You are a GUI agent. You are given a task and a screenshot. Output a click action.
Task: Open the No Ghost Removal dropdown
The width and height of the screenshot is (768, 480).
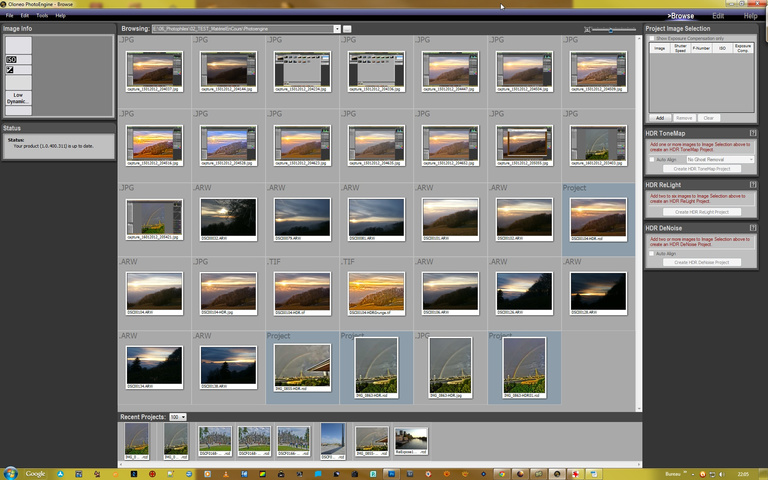(x=719, y=159)
